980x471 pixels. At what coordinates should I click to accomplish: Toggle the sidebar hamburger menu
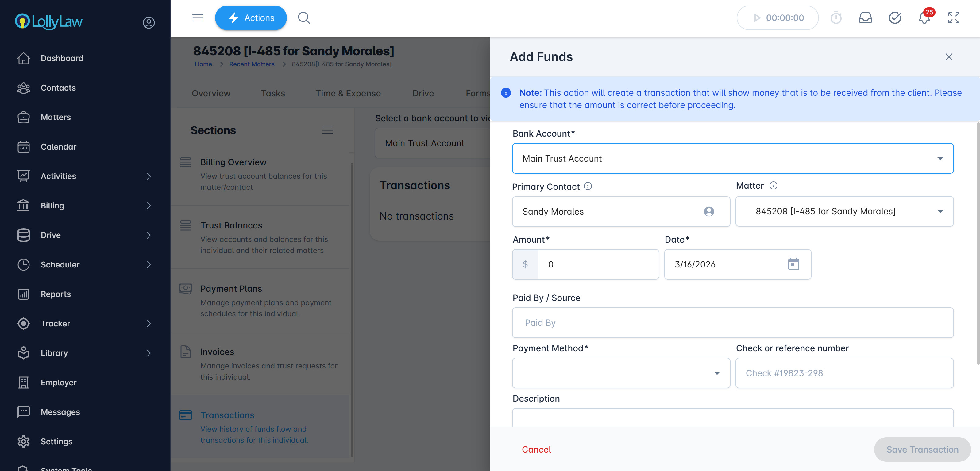click(198, 18)
